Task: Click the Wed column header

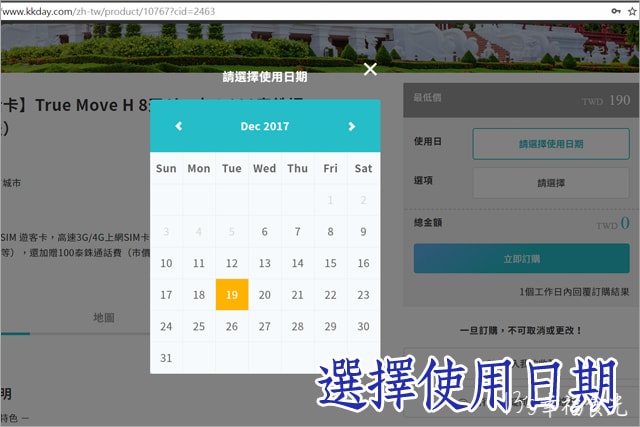Action: [x=264, y=169]
